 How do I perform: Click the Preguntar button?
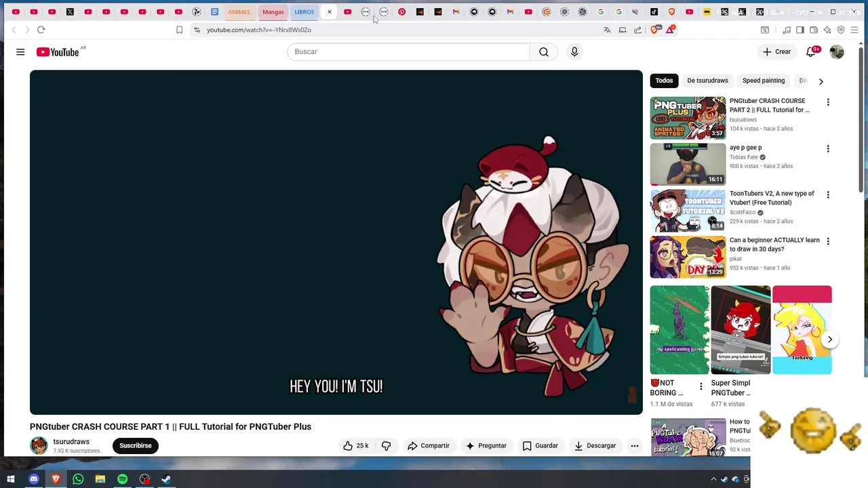[486, 445]
